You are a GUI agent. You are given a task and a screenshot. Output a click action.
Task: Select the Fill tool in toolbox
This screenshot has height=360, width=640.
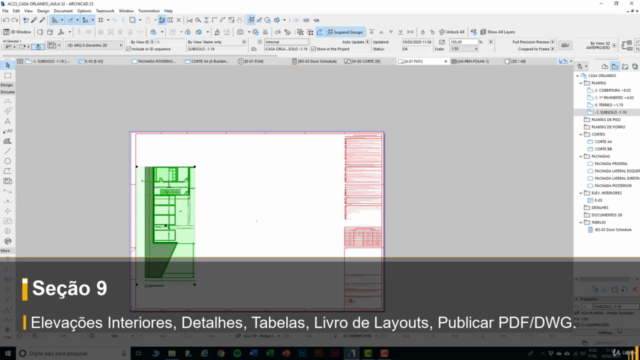7,141
